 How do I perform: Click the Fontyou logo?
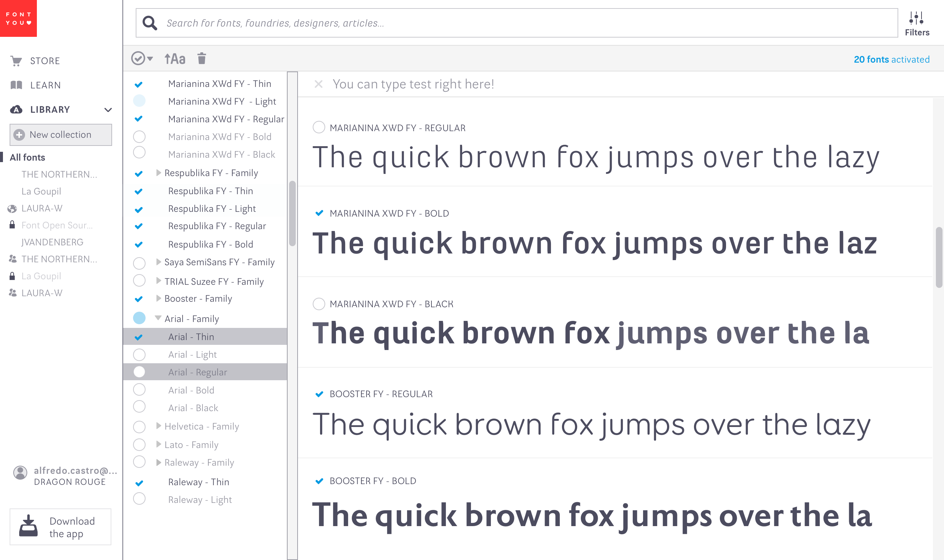(18, 18)
